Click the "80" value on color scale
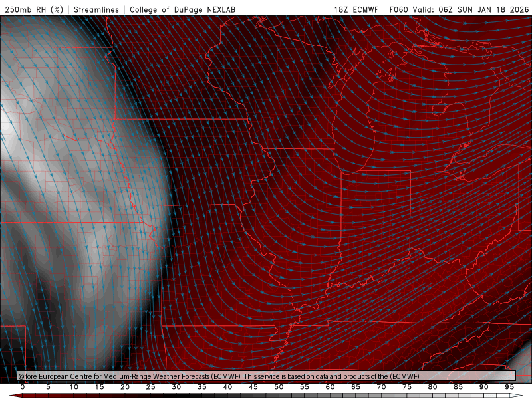Image resolution: width=532 pixels, height=399 pixels. pyautogui.click(x=433, y=387)
